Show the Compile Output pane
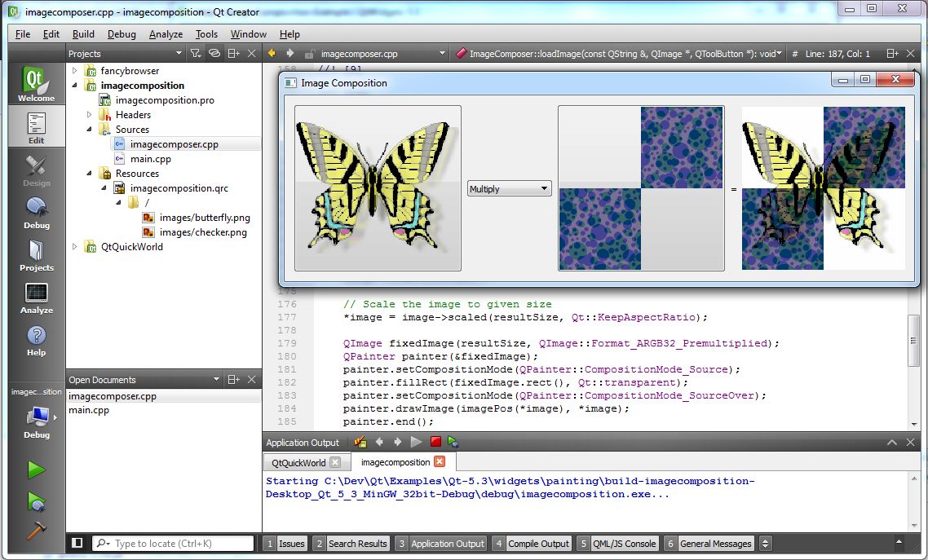The width and height of the screenshot is (928, 560). pyautogui.click(x=532, y=544)
